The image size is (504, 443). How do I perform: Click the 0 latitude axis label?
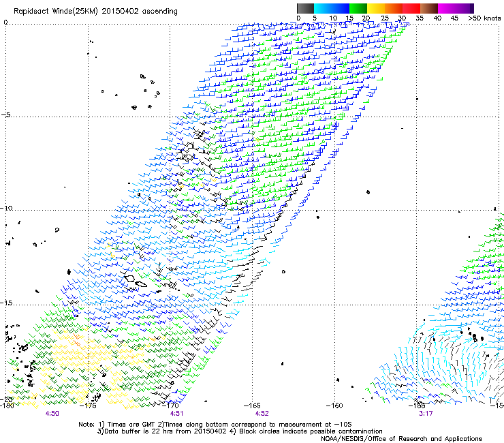click(x=5, y=22)
